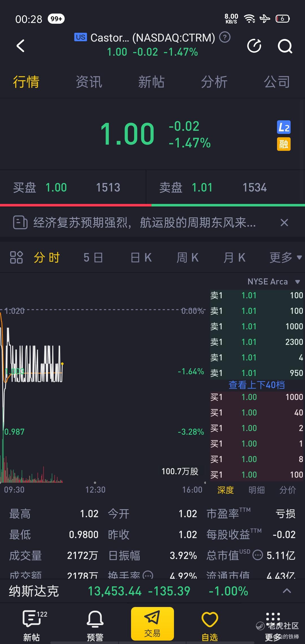Tap the question mark help icon
The height and width of the screenshot is (644, 305).
tap(225, 37)
